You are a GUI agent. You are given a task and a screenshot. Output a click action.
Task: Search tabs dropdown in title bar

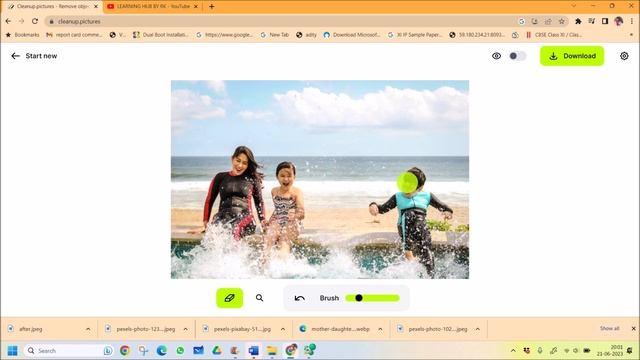click(x=574, y=6)
